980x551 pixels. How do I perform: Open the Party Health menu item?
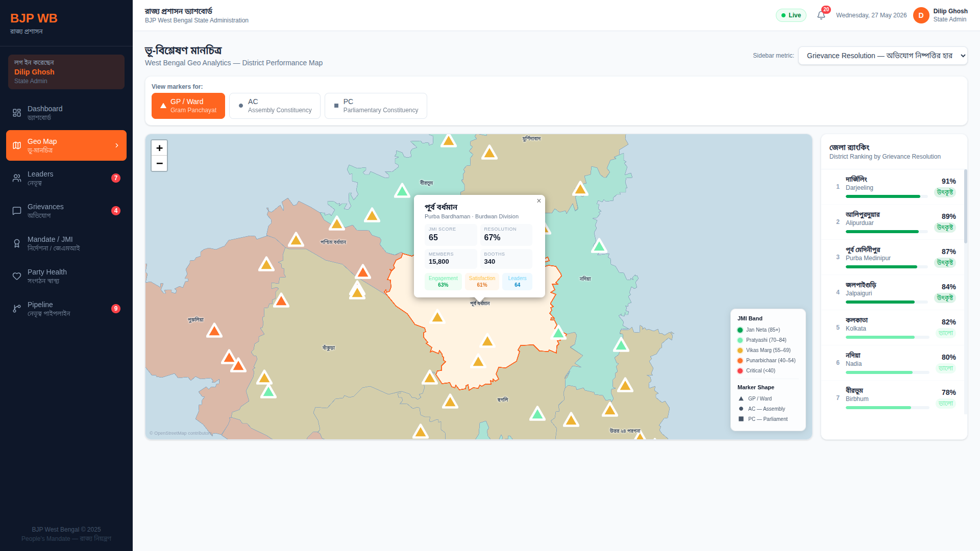[66, 276]
